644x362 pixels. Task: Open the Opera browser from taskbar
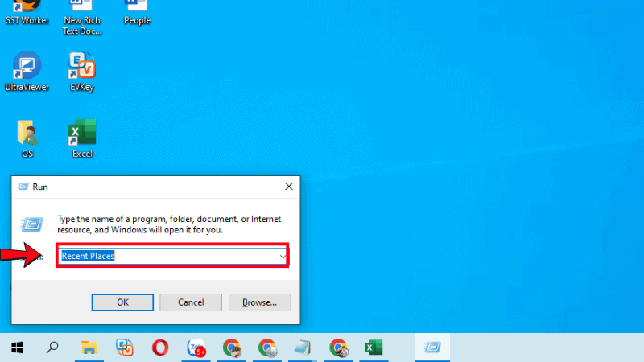click(x=160, y=348)
